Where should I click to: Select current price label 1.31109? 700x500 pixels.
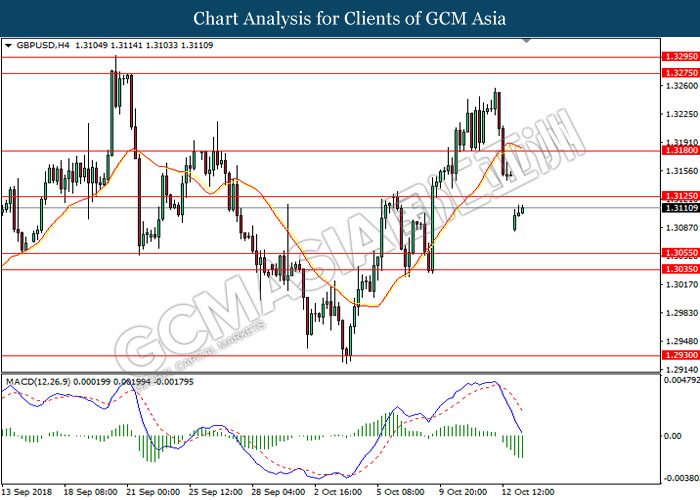click(681, 208)
